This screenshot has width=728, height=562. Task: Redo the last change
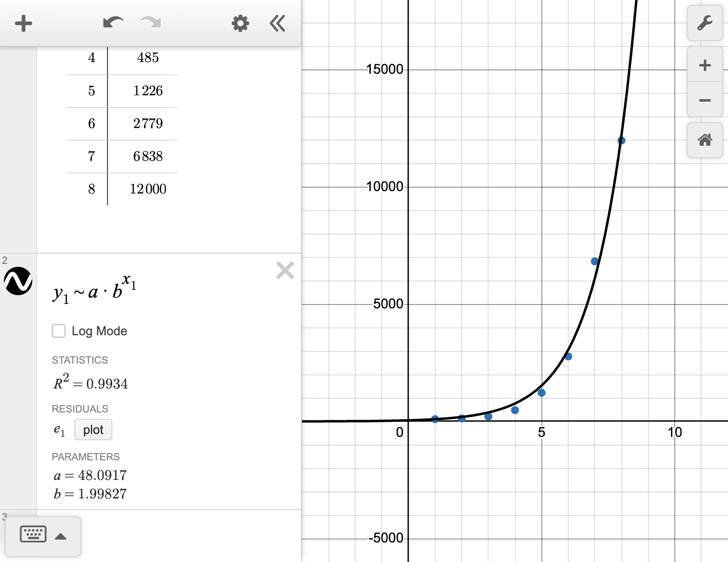150,22
